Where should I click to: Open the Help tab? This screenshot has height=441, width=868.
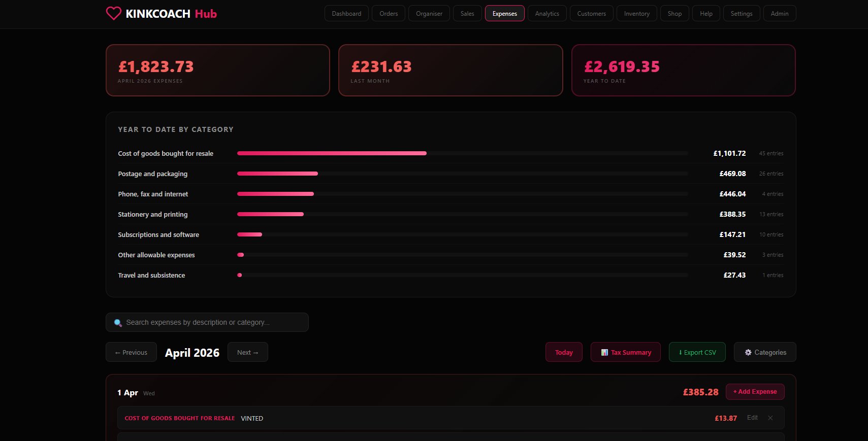pyautogui.click(x=706, y=14)
